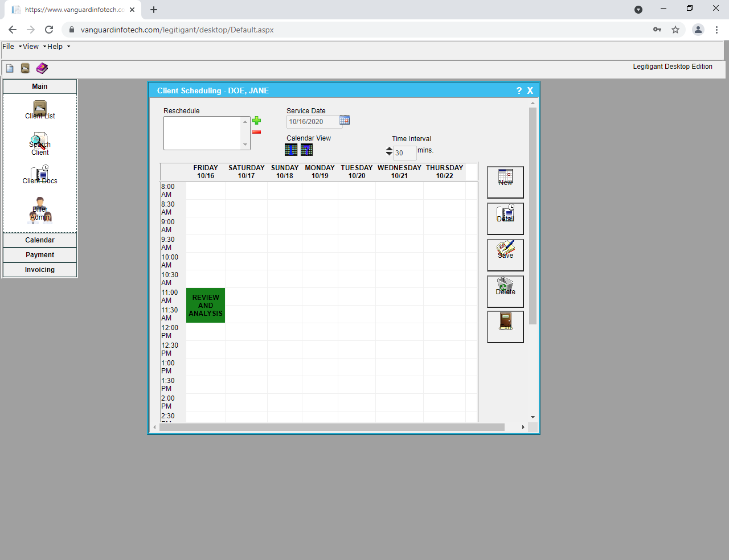Viewport: 729px width, 560px height.
Task: Select the Search Client icon
Action: coord(39,141)
